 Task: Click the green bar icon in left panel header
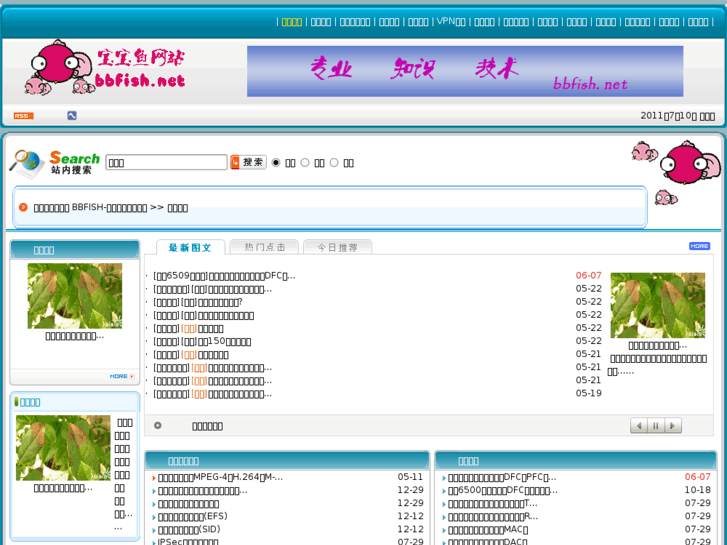(16, 402)
